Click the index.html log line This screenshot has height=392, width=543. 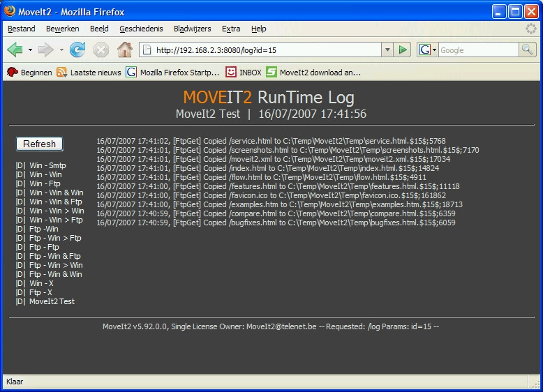click(268, 168)
